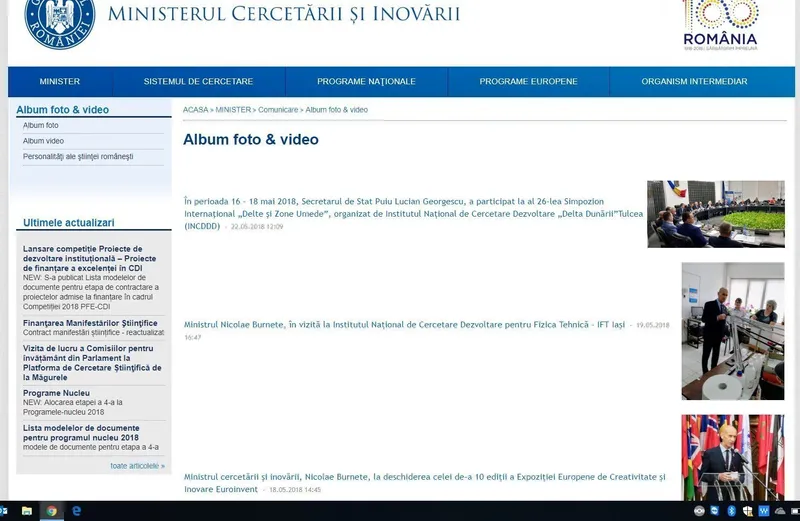This screenshot has height=521, width=800.
Task: Select PROGRAME NAȚIONALE in the navigation bar
Action: [366, 82]
